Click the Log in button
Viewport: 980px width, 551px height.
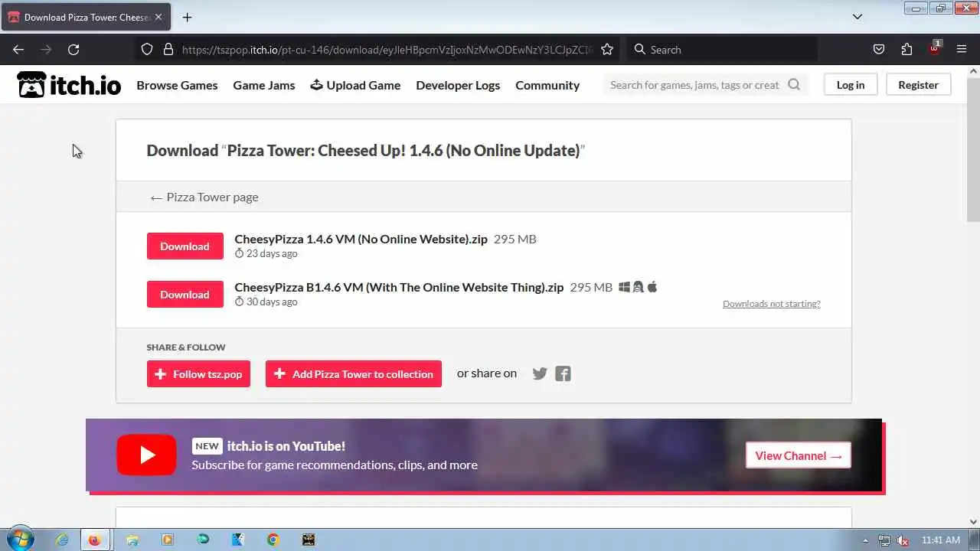click(x=851, y=85)
